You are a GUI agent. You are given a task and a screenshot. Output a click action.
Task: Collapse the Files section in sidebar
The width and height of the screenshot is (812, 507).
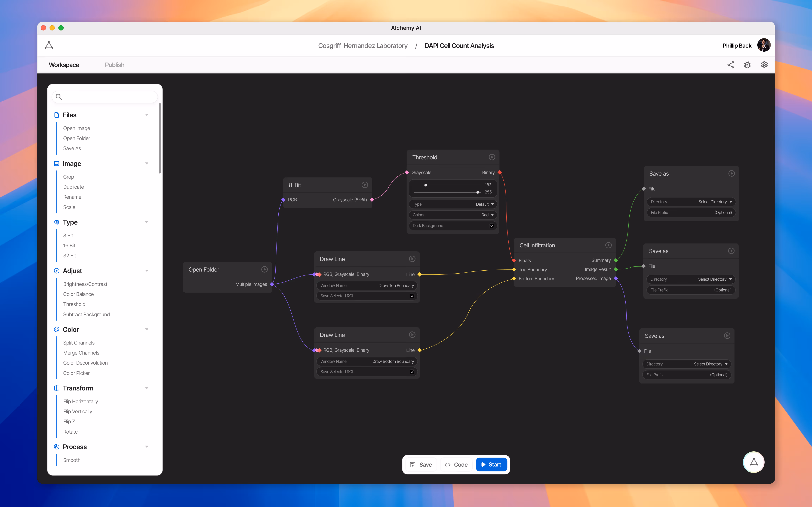147,115
